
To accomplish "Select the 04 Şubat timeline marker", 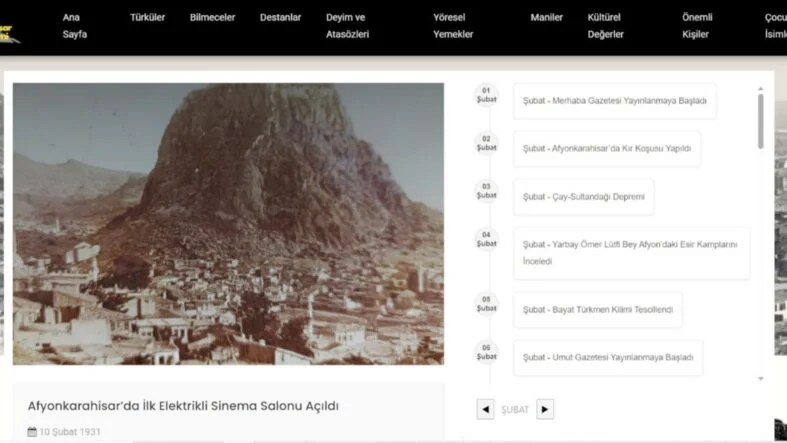I will [x=486, y=239].
